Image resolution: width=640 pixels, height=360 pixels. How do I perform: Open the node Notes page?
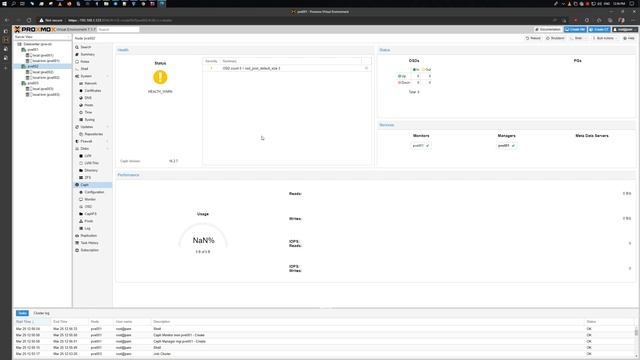pos(93,62)
